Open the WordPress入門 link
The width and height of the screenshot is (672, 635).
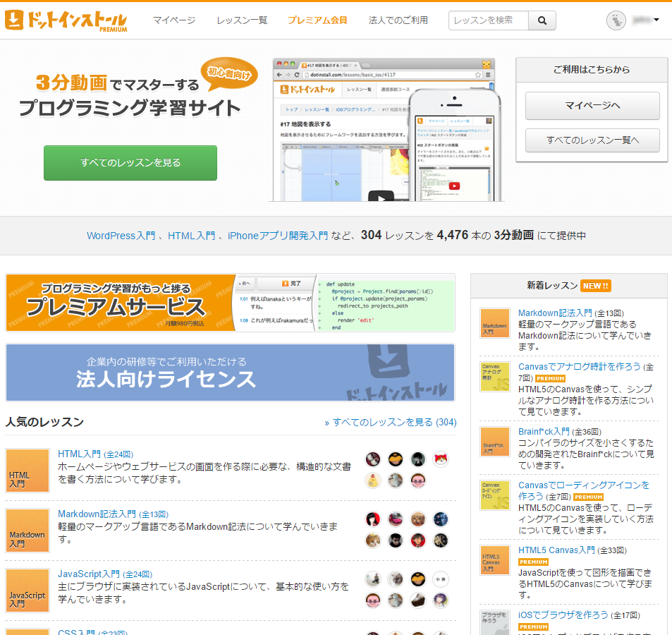coord(121,236)
